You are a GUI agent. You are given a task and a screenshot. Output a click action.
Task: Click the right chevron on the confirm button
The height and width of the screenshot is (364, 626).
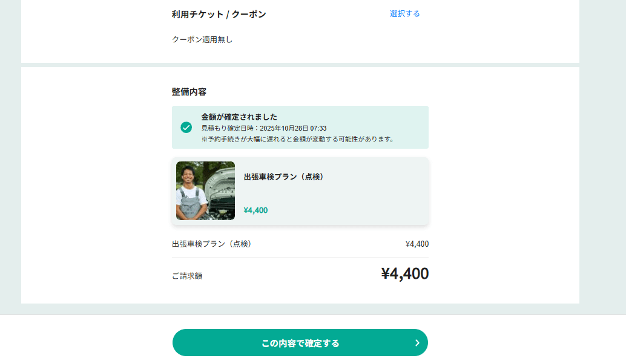[x=417, y=343]
